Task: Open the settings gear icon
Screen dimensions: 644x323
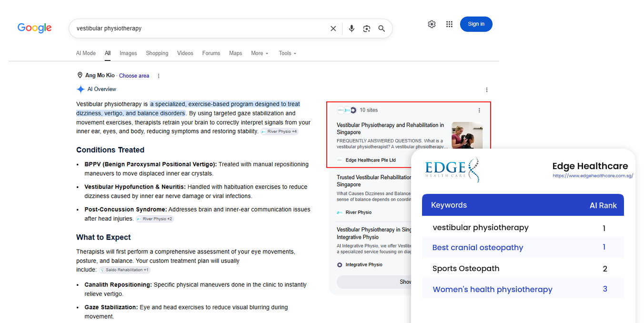Action: pyautogui.click(x=432, y=24)
